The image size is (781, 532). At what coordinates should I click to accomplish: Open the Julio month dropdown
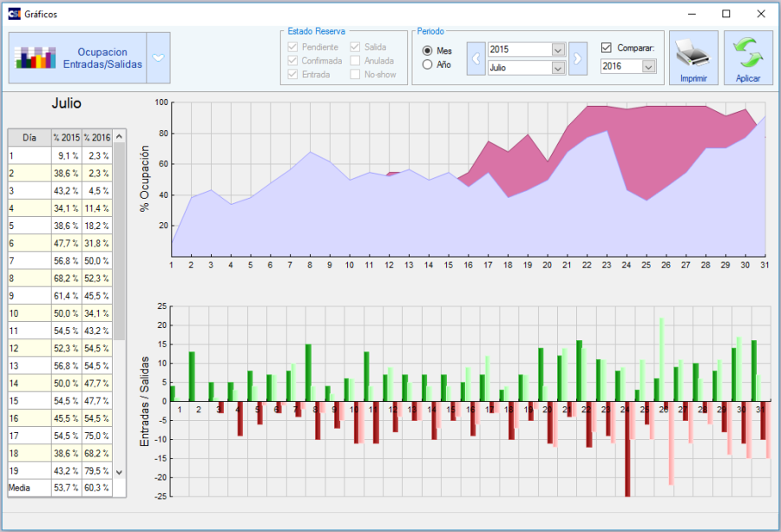[558, 68]
